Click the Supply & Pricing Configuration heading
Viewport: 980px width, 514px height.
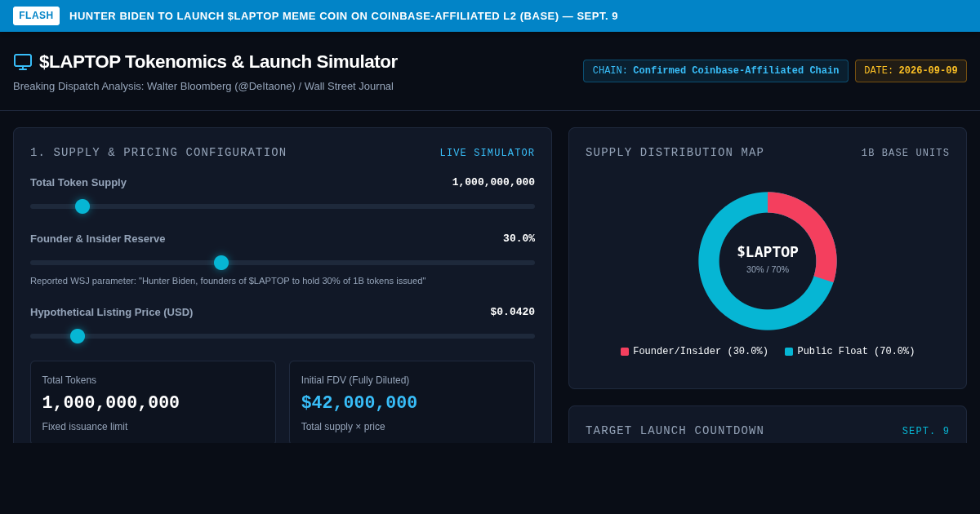tap(158, 153)
